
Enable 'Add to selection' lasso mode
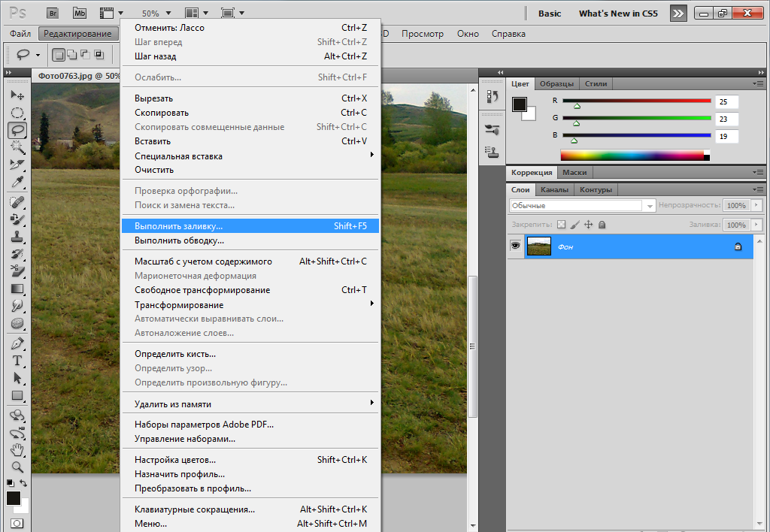click(71, 54)
